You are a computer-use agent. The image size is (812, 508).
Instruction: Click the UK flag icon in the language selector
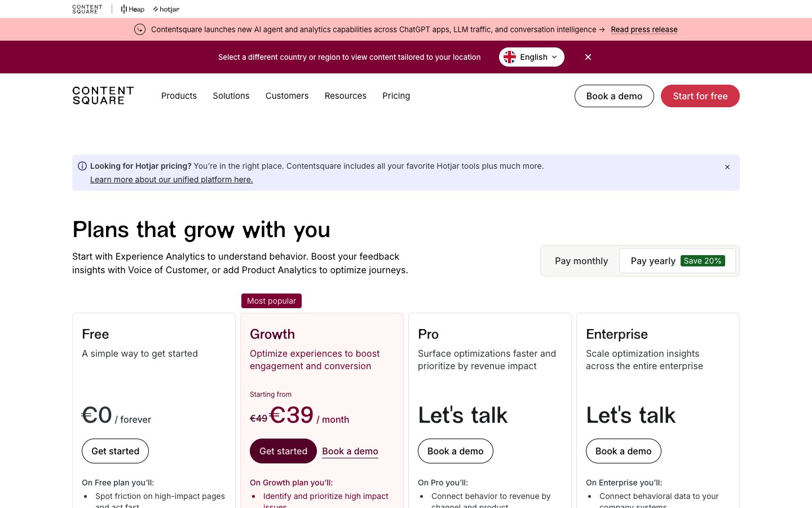510,57
